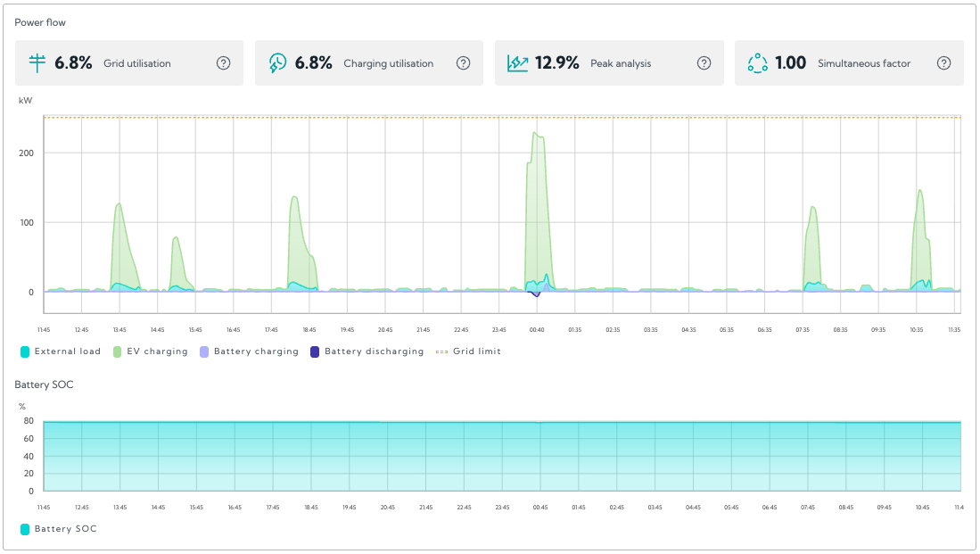Toggle Grid limit line in legend
This screenshot has height=554, width=980.
click(468, 351)
